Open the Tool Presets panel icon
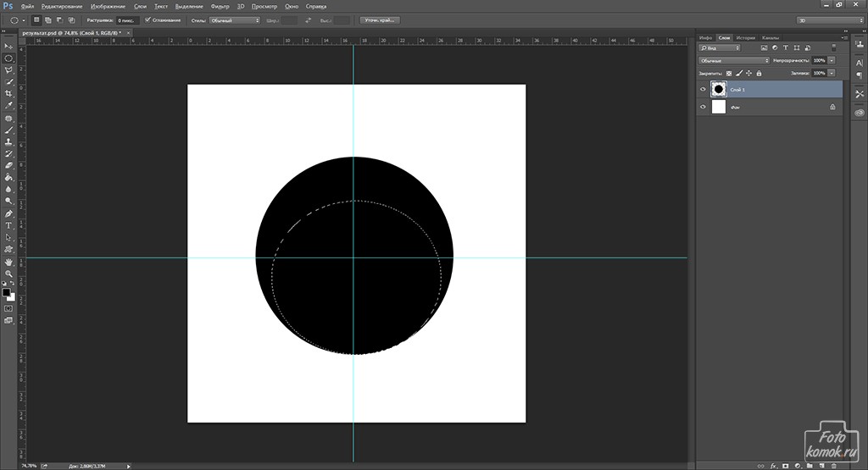 point(860,94)
